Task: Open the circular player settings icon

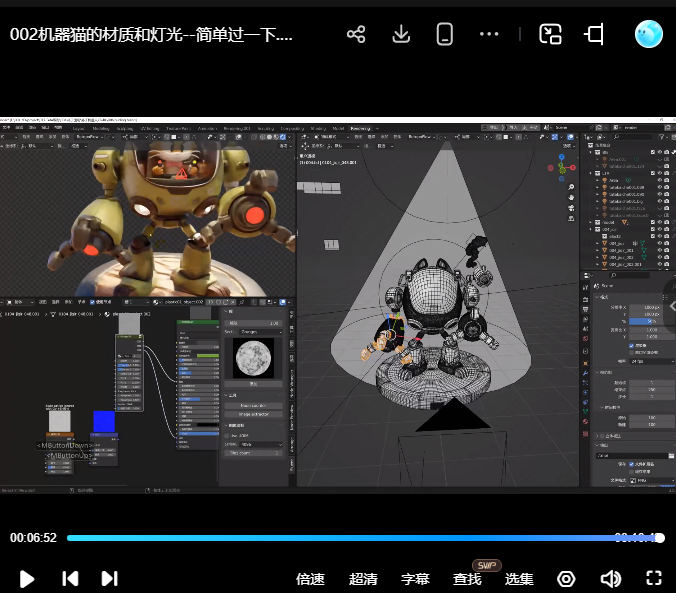Action: coord(567,578)
